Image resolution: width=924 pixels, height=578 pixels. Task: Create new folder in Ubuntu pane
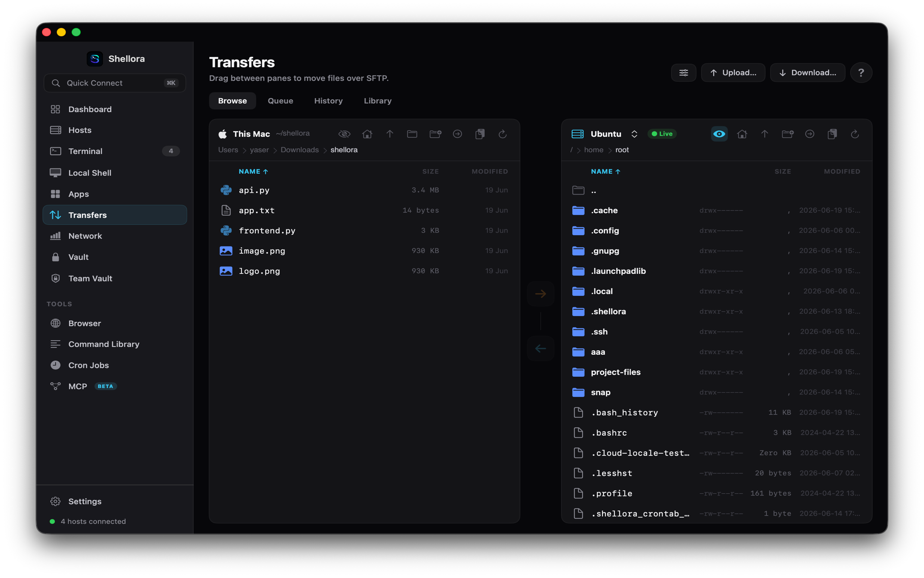coord(787,134)
